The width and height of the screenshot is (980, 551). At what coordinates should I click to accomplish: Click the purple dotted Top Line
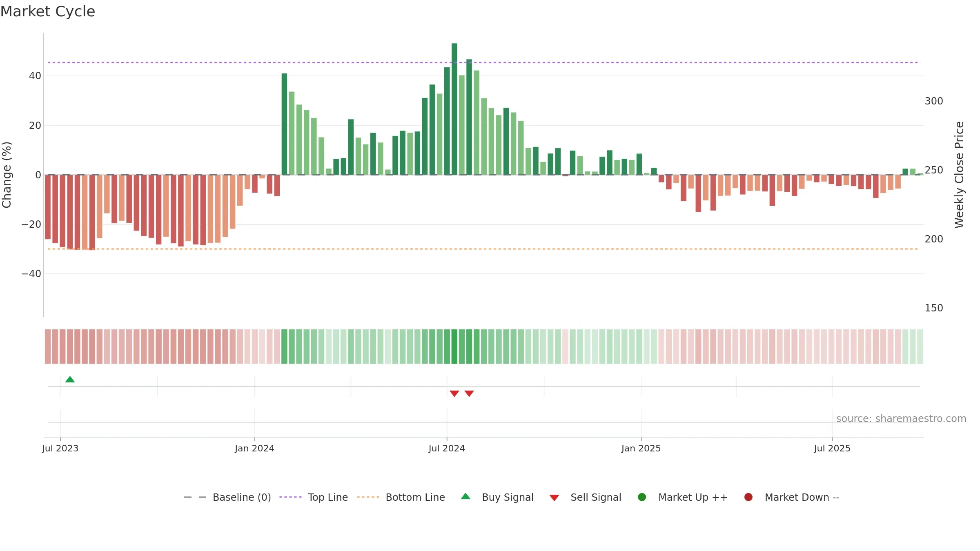coord(483,62)
